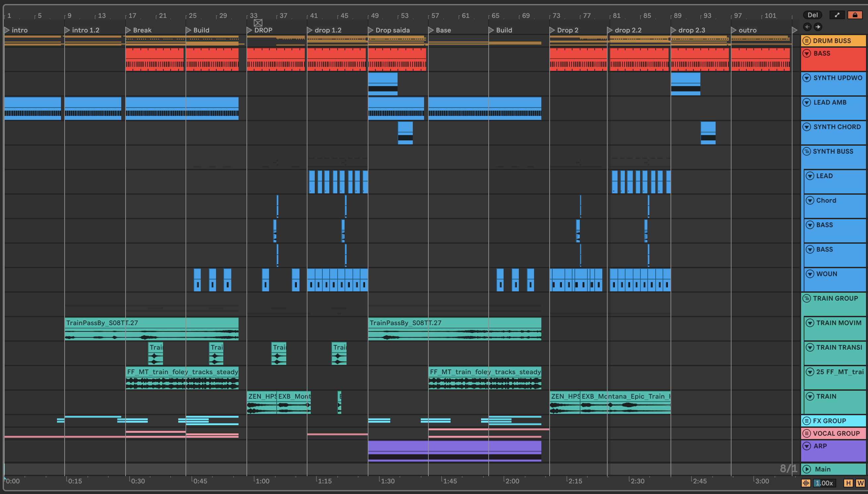The image size is (868, 494).
Task: Select the SYNTH UPDWO clip at bar 49
Action: coord(383,84)
